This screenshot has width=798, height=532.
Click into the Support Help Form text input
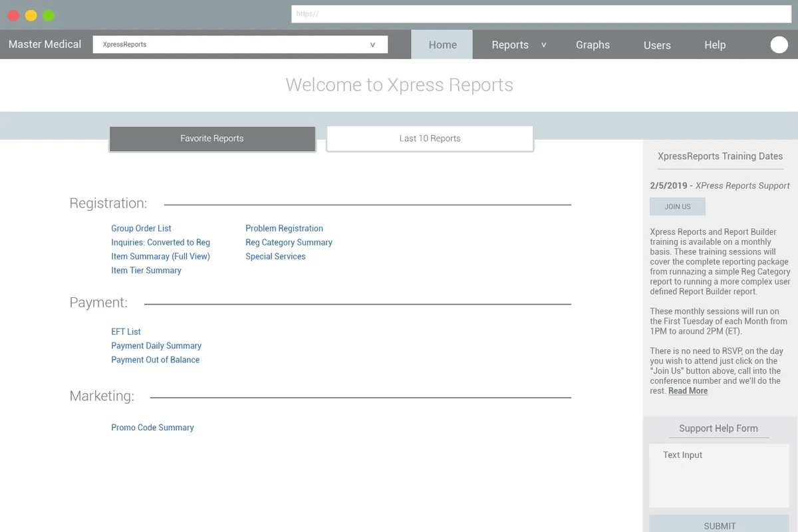point(719,476)
